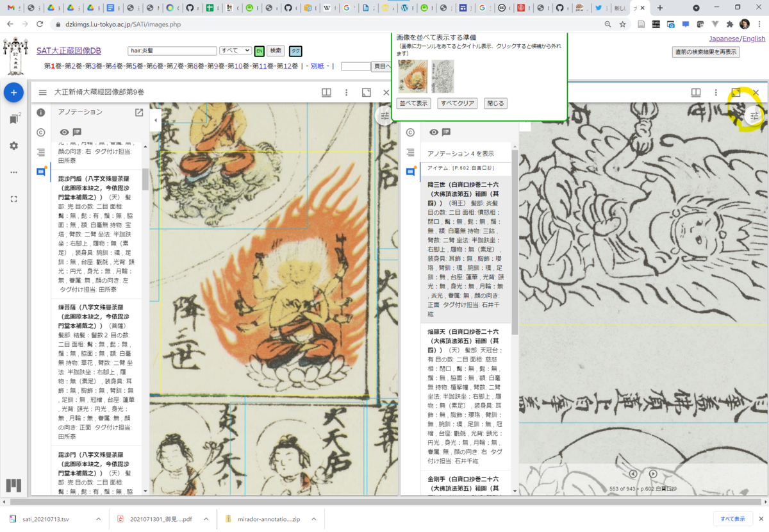Open left window's options menu (vertical dots)
This screenshot has width=769, height=532.
pos(346,92)
